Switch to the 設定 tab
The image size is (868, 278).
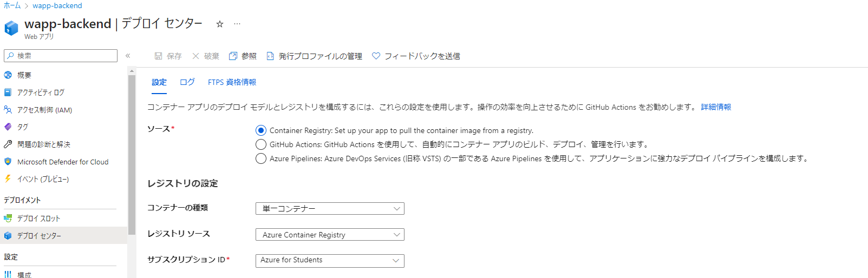[159, 82]
